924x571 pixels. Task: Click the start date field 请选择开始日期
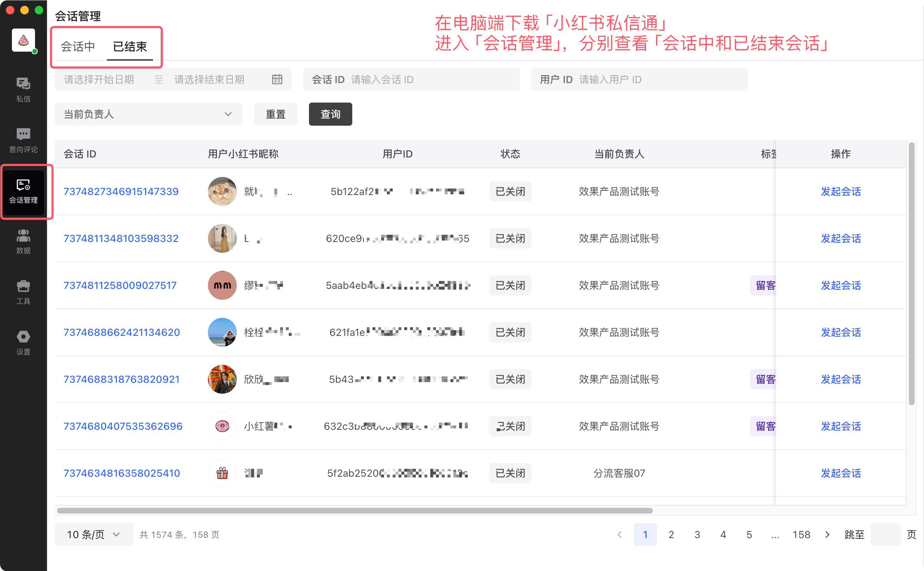click(99, 79)
